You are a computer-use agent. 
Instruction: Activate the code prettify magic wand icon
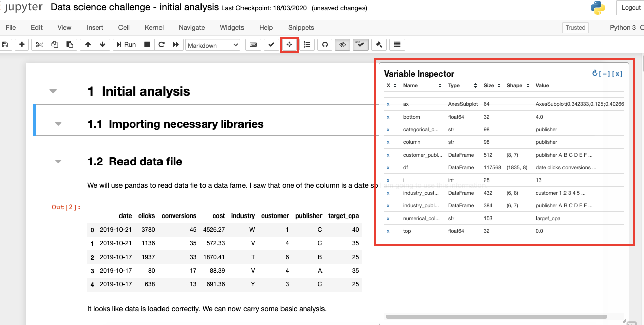379,45
